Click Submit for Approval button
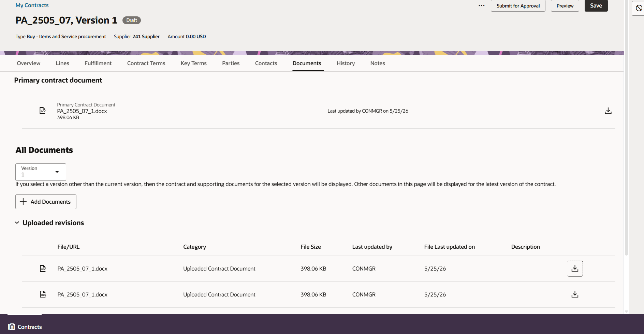The image size is (644, 334). [518, 6]
